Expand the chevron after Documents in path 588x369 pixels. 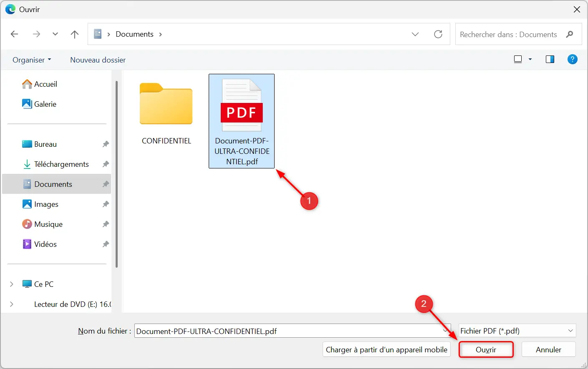click(161, 34)
